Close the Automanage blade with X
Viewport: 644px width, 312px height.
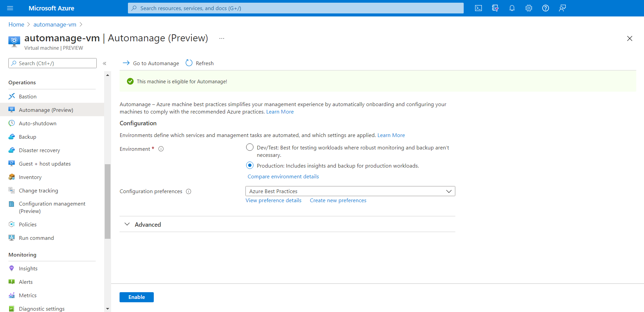click(x=630, y=39)
